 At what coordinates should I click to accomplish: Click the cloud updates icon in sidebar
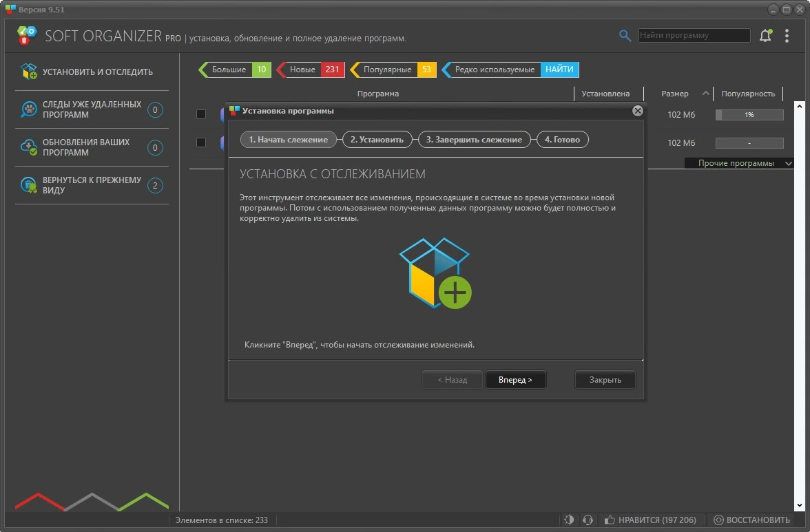pyautogui.click(x=29, y=147)
